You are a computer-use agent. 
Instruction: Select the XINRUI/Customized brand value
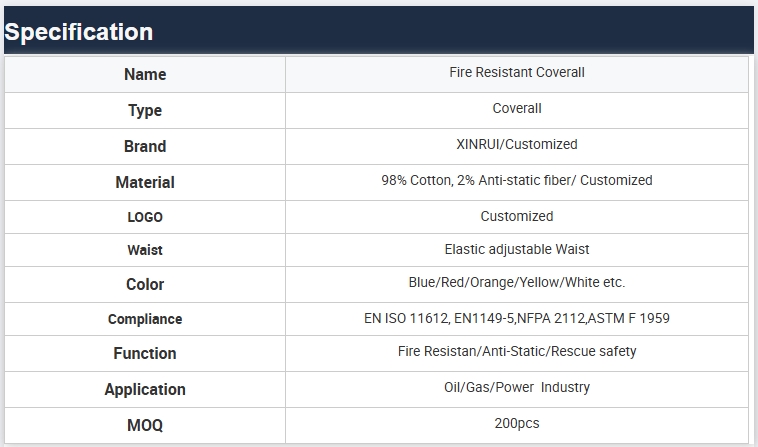point(517,145)
